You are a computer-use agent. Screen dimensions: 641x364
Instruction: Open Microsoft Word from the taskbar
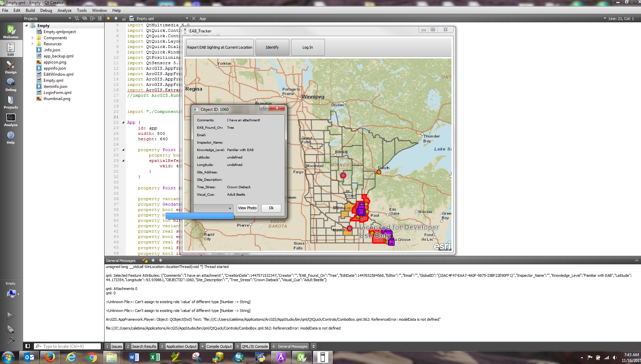[x=134, y=357]
